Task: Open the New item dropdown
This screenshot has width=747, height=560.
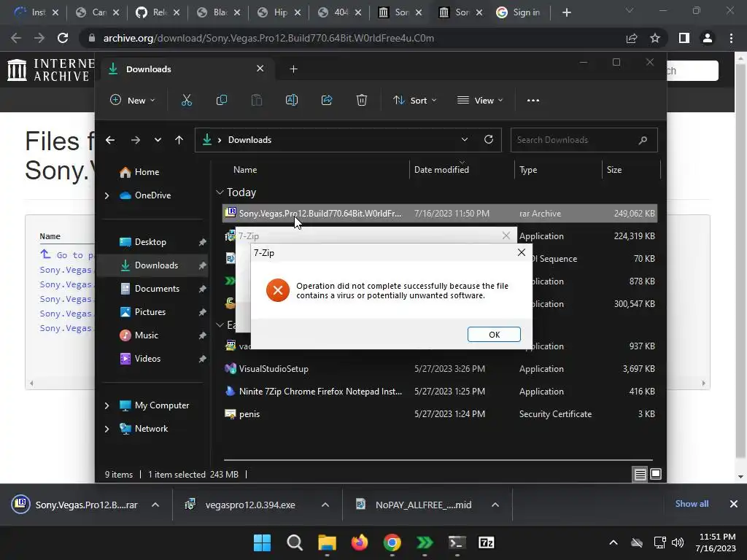Action: (x=133, y=100)
